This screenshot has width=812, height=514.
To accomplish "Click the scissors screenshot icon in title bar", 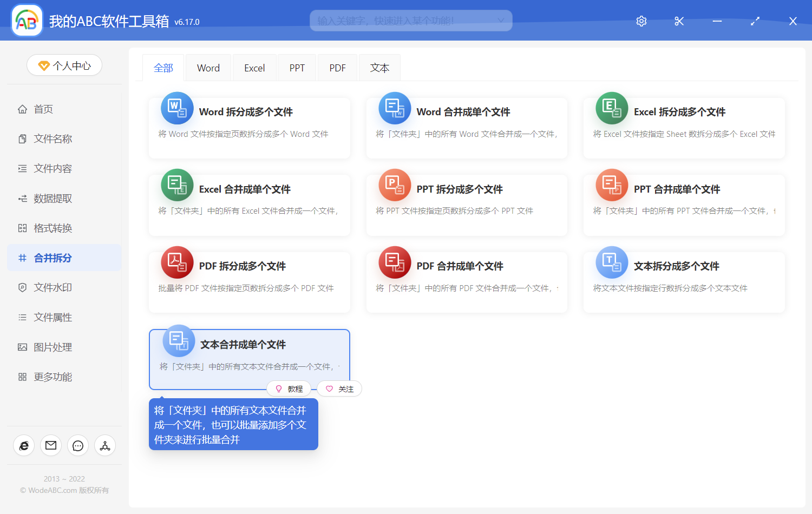I will coord(679,21).
